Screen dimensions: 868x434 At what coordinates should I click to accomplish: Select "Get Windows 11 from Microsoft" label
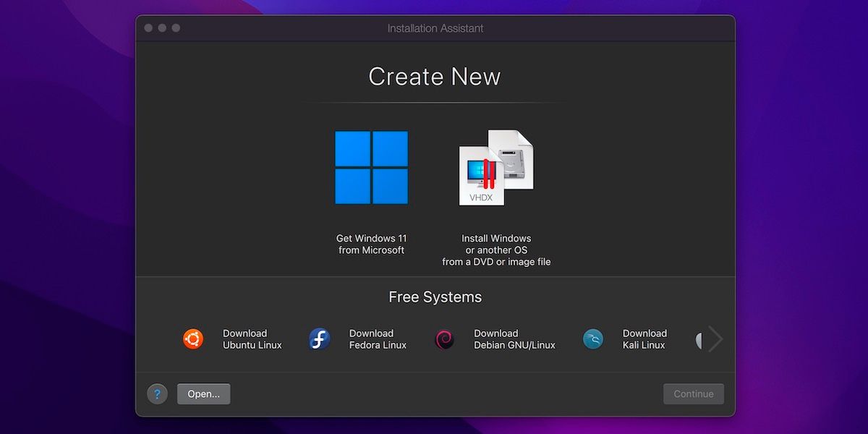pos(371,244)
